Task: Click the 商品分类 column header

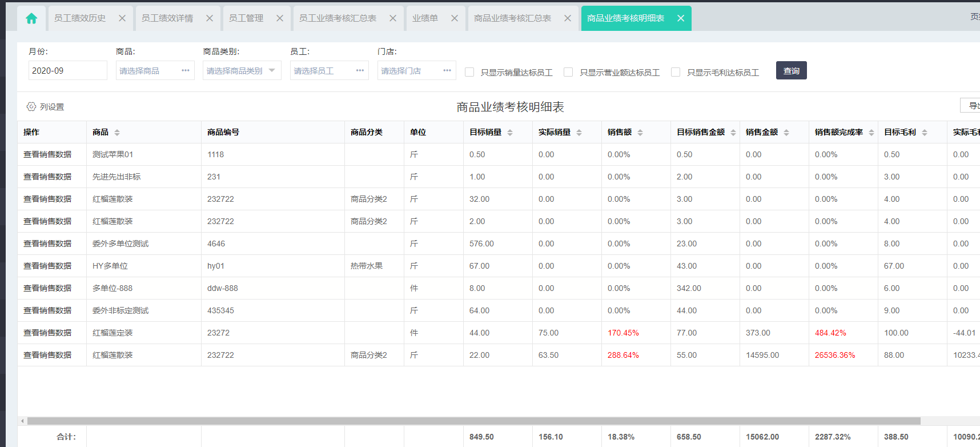Action: tap(375, 132)
